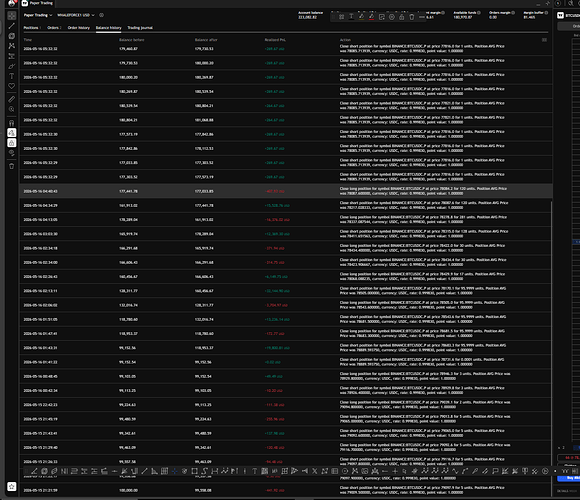Toggle hide all drawings

click(12, 152)
